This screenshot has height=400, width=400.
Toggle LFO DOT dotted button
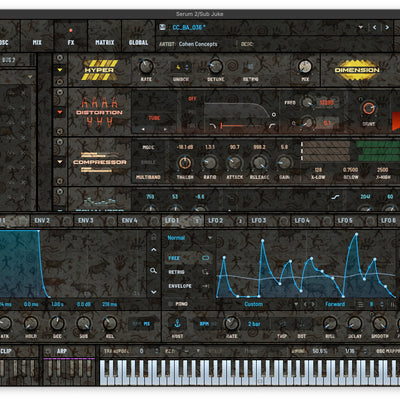coord(301,324)
